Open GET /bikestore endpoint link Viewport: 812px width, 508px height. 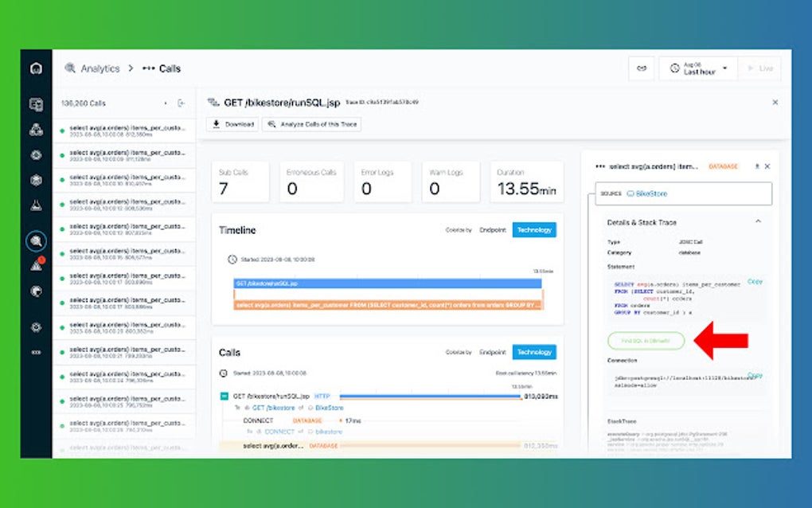273,408
